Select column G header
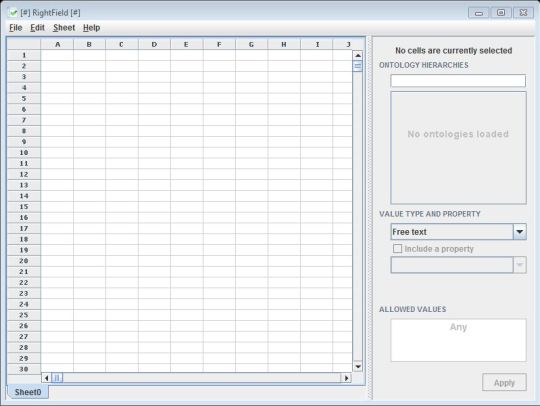Screen dimensions: 540x406 251,44
